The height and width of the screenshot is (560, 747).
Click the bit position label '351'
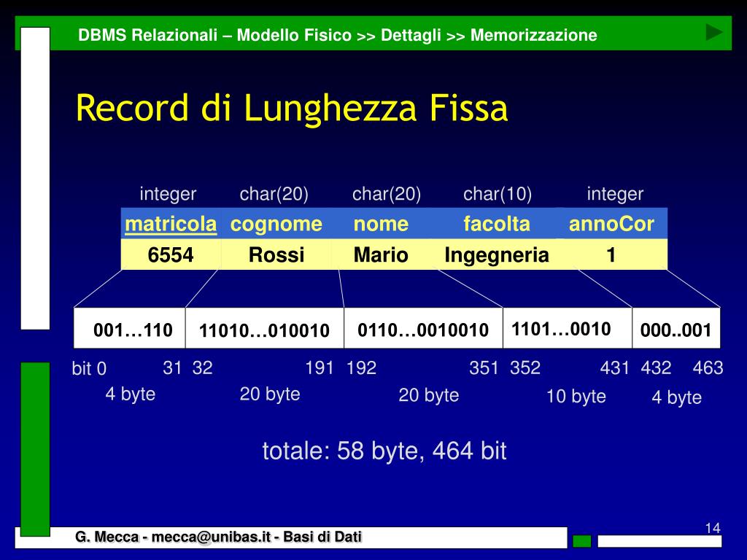pyautogui.click(x=484, y=368)
